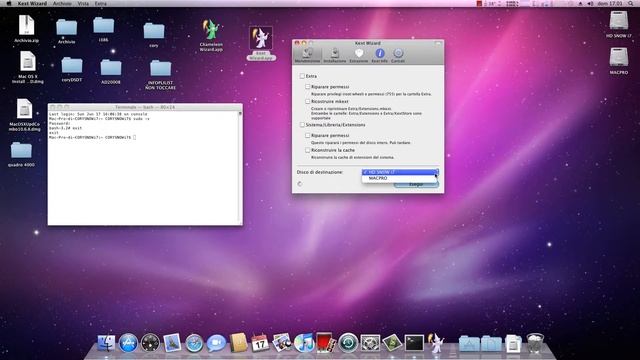Open iChat from the Dock
This screenshot has width=640, height=360.
pos(216,343)
